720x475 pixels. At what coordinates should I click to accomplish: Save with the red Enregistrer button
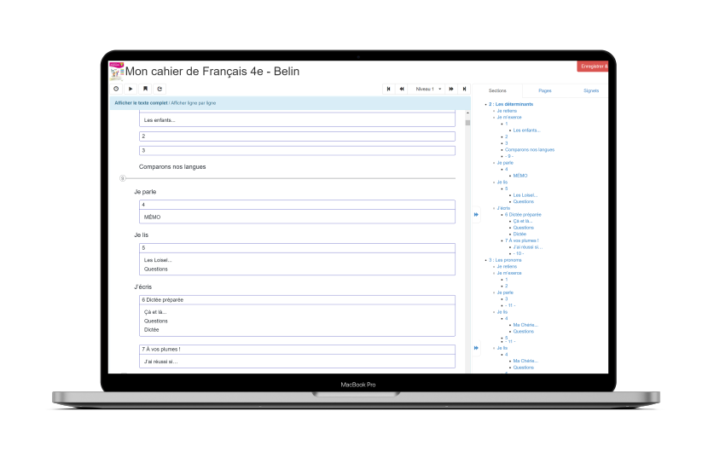pos(593,67)
